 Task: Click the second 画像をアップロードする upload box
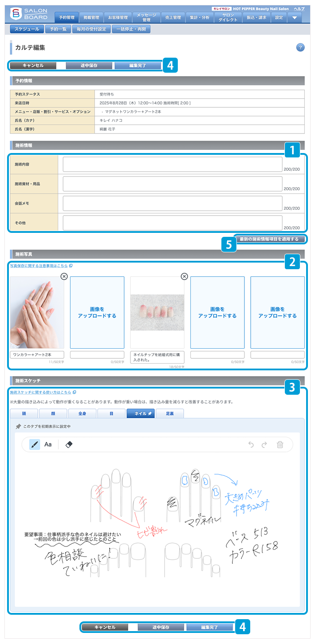click(x=217, y=312)
